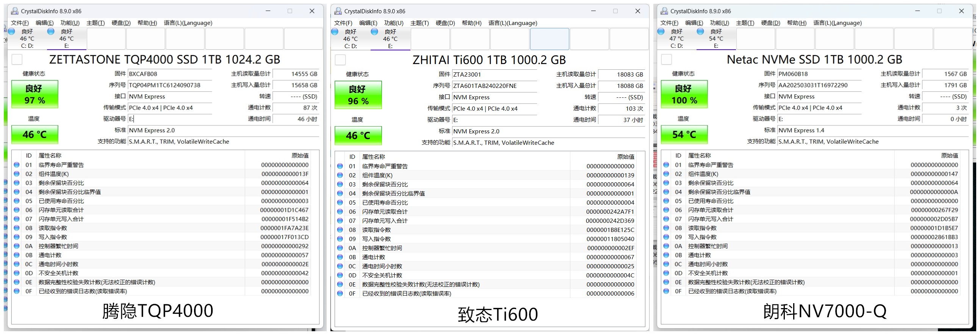Click the 1791 GB host writes value
980x335 pixels.
click(946, 85)
